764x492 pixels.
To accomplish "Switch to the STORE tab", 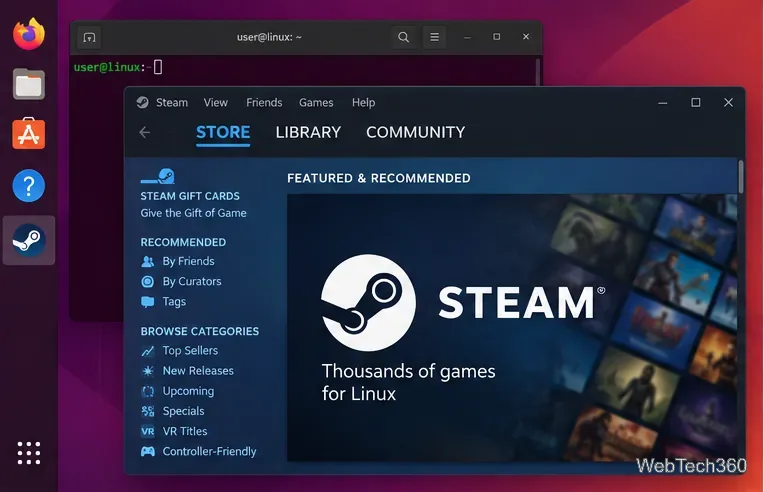I will click(223, 132).
